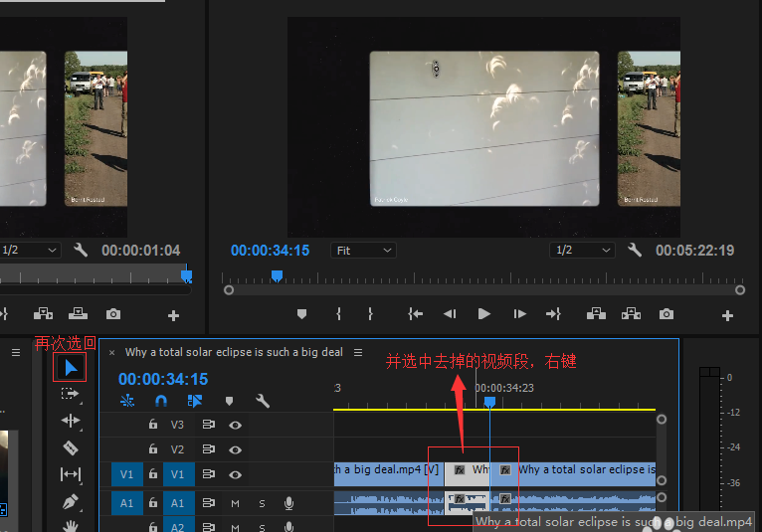Toggle the timeline Snap magnet icon
762x532 pixels.
[x=161, y=401]
